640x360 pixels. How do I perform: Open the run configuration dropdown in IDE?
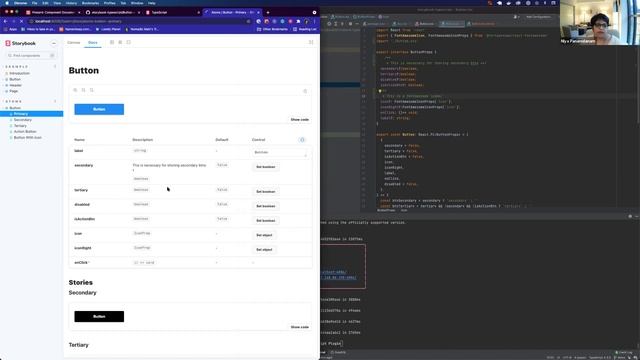pyautogui.click(x=539, y=17)
